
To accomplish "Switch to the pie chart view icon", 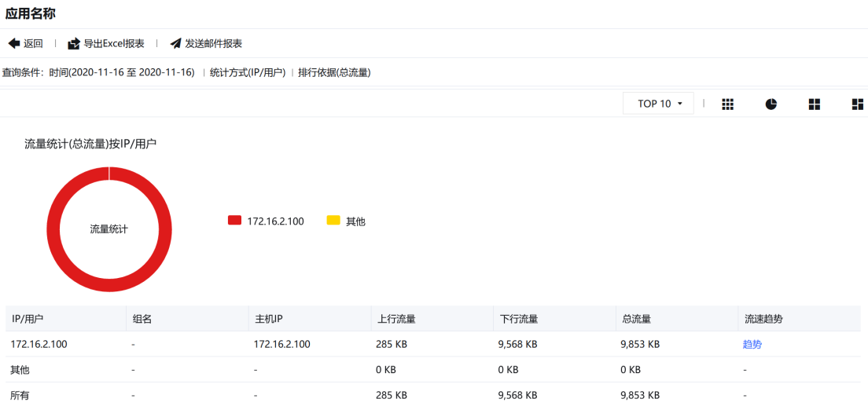I will 771,104.
